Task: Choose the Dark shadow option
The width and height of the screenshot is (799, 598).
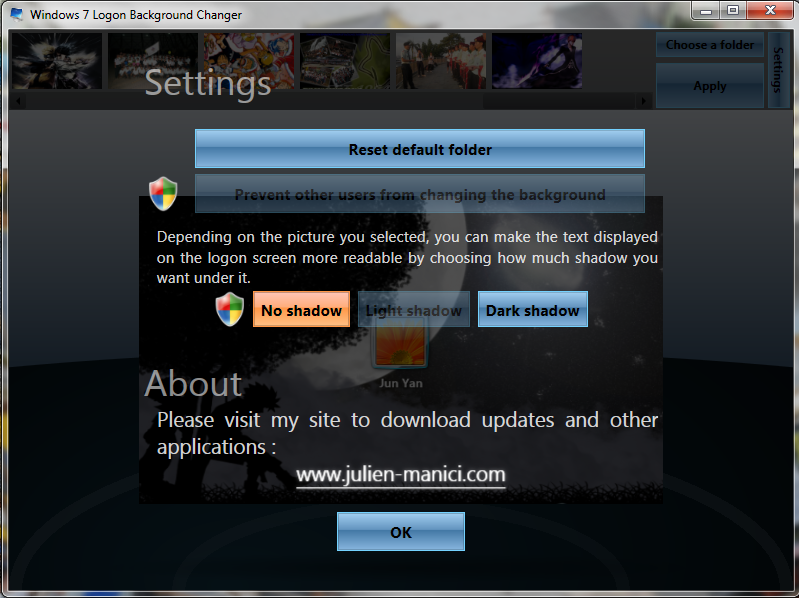Action: pyautogui.click(x=532, y=310)
